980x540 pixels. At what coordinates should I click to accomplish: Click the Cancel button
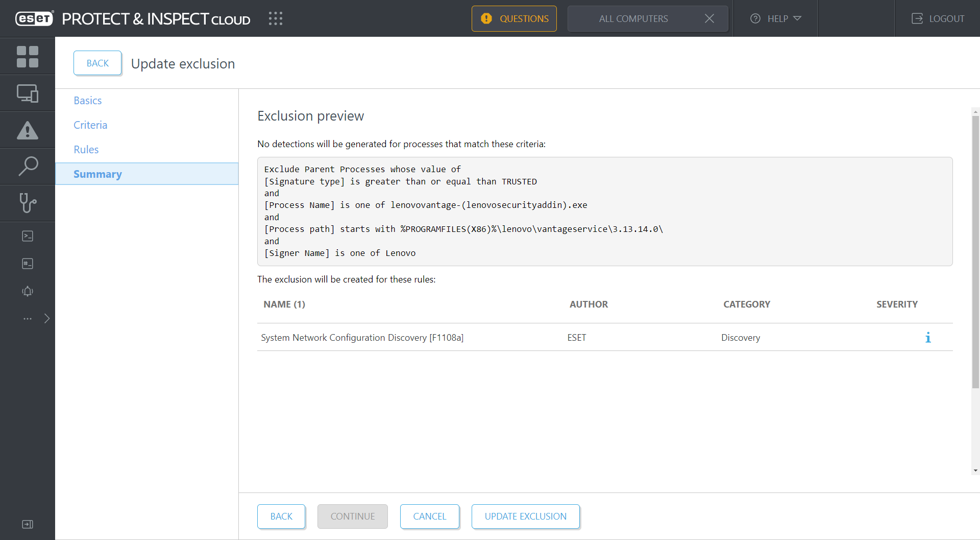(x=429, y=516)
